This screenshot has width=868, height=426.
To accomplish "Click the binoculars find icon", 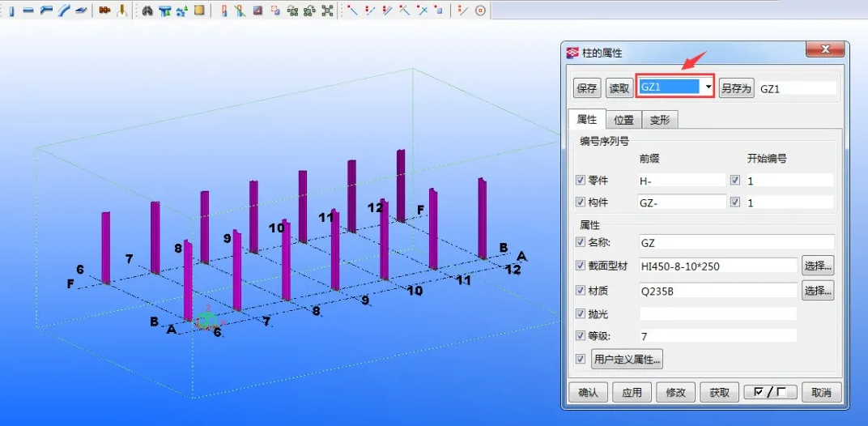I will click(147, 11).
